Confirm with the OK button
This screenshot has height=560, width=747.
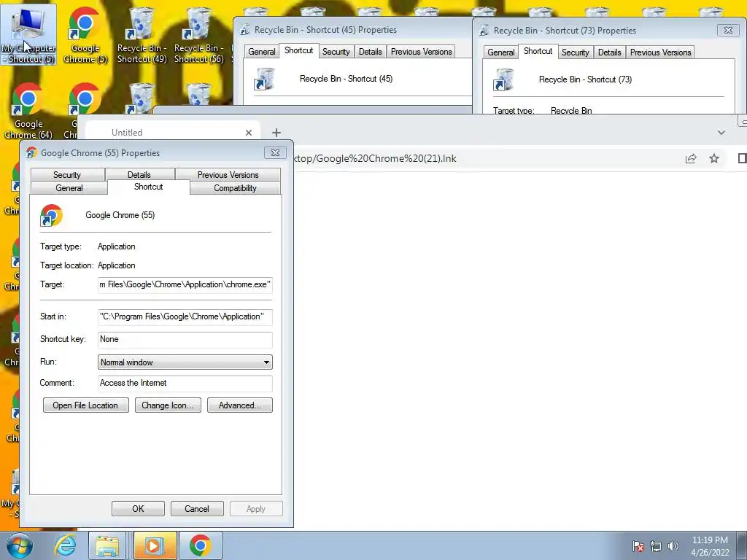(138, 508)
